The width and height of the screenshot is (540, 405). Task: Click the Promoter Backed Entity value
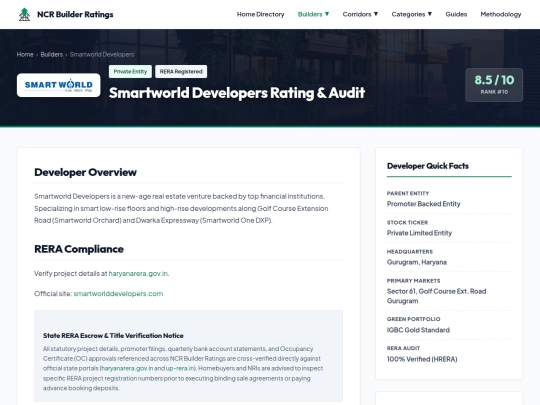(423, 204)
